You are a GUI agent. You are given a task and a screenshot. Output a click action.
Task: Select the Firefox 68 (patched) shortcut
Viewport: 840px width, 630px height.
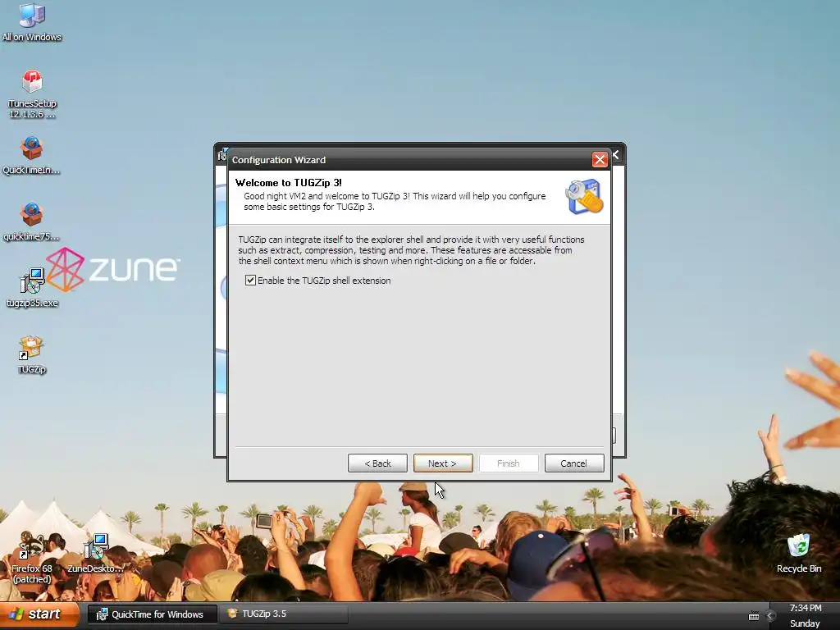(32, 559)
